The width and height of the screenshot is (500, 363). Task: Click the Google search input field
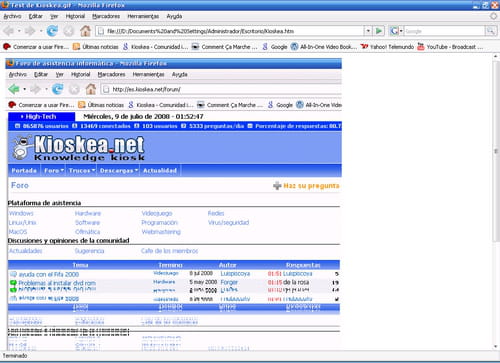tap(444, 31)
